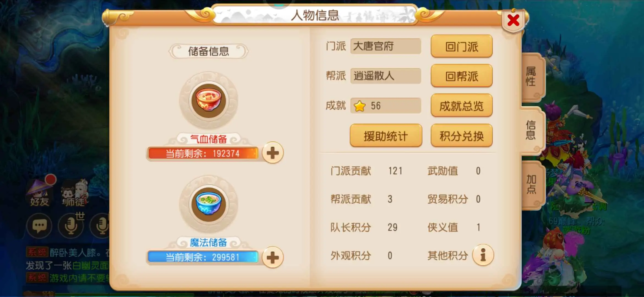The width and height of the screenshot is (644, 297).
Task: Click the red HP reserve remaining bar
Action: [203, 153]
